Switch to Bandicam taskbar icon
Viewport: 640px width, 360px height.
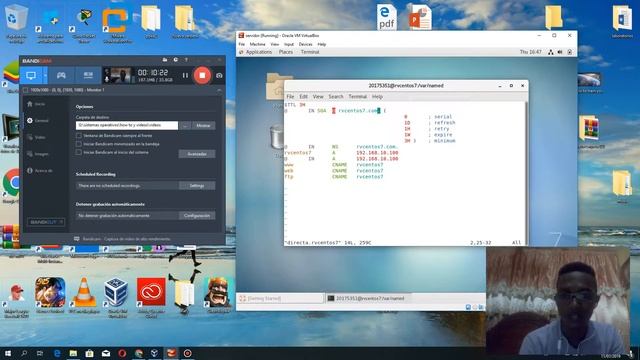(x=187, y=353)
